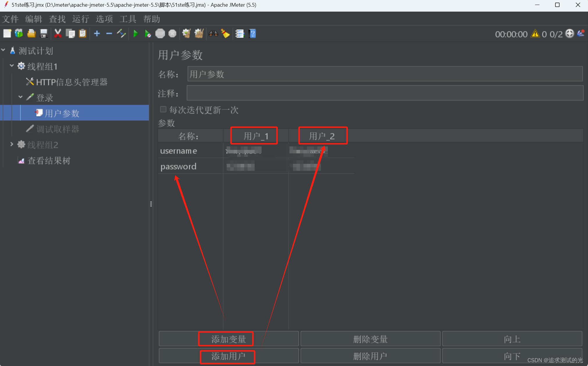This screenshot has width=588, height=366.
Task: Click the panel splitter handle dots
Action: pos(151,204)
